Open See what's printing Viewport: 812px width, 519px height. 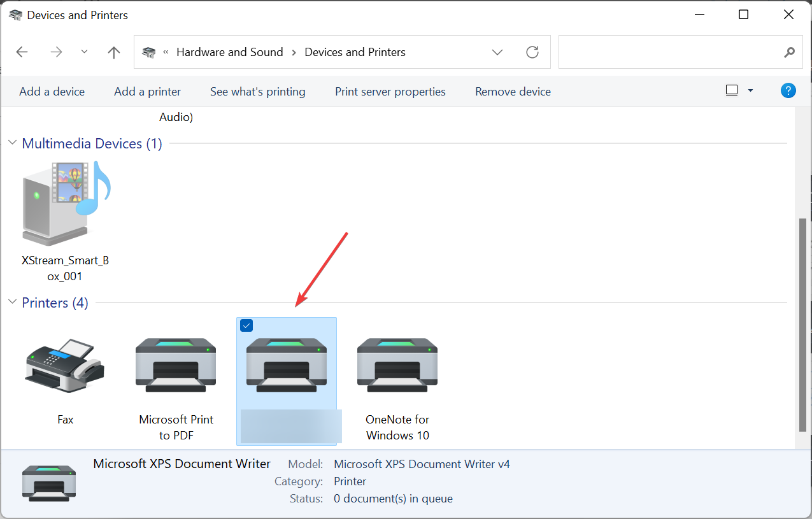point(258,92)
